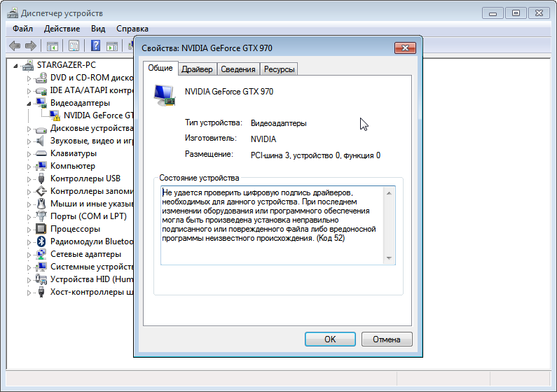Expand the Клавиатуры node
Image resolution: width=557 pixels, height=392 pixels.
(29, 154)
